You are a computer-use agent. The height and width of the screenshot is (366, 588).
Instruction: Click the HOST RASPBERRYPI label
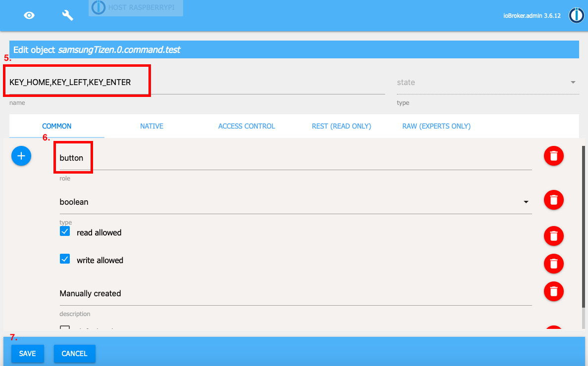[x=142, y=7]
